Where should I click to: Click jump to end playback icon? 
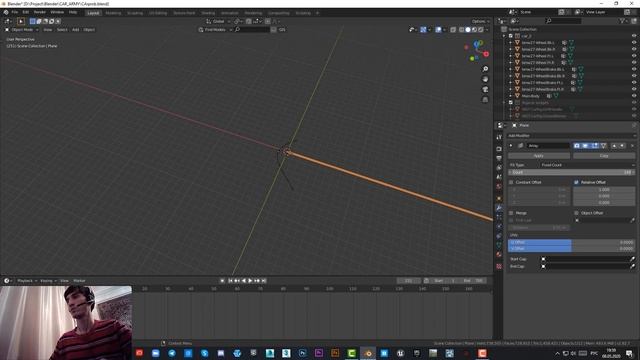click(264, 280)
